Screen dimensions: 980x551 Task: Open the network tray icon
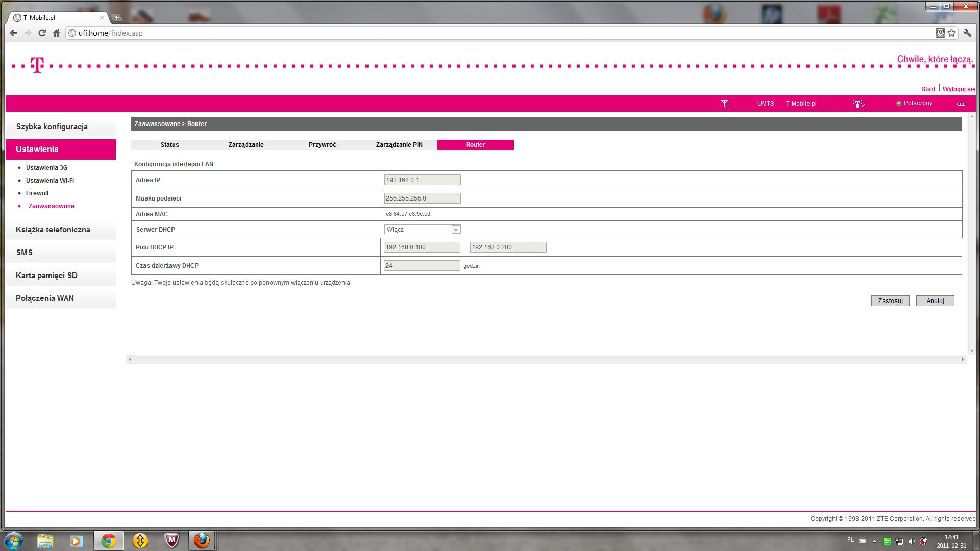pos(899,541)
